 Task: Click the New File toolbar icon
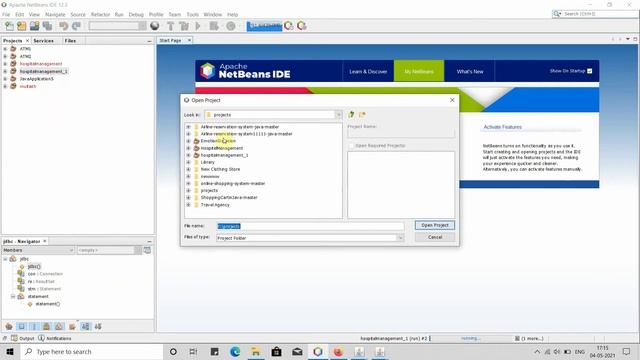[x=9, y=26]
